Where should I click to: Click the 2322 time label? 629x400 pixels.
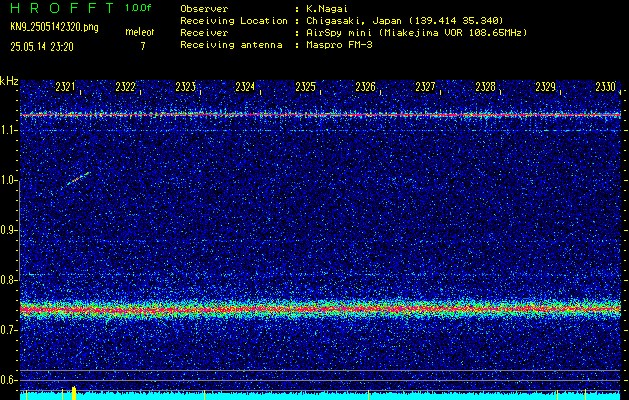126,87
